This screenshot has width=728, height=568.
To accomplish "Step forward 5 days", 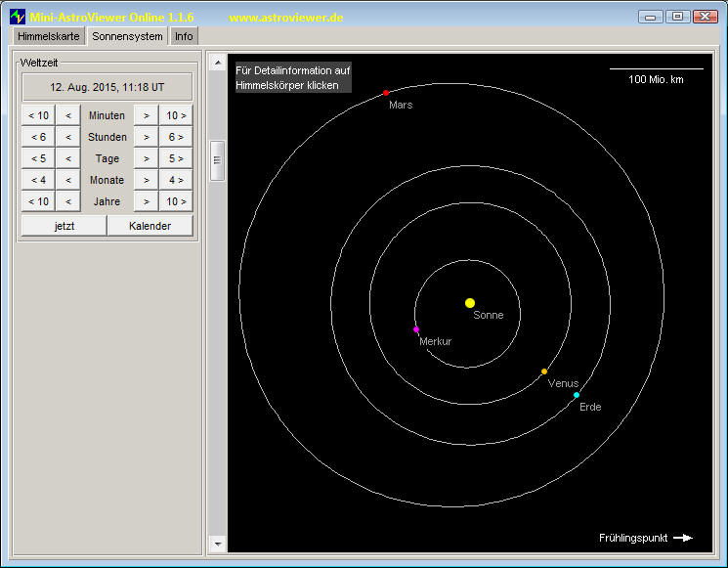I will (176, 158).
